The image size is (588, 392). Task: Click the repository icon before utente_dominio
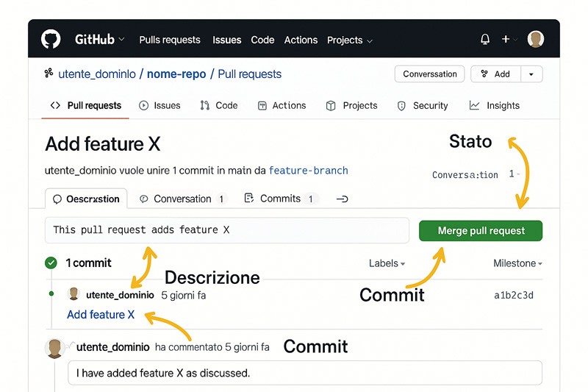[x=49, y=73]
